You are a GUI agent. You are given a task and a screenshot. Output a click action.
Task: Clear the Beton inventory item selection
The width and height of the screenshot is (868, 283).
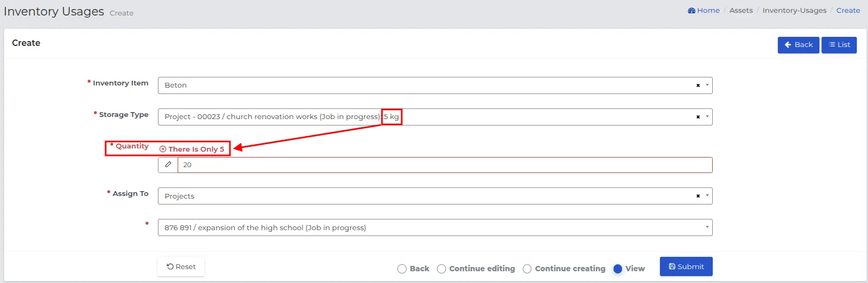(x=698, y=85)
